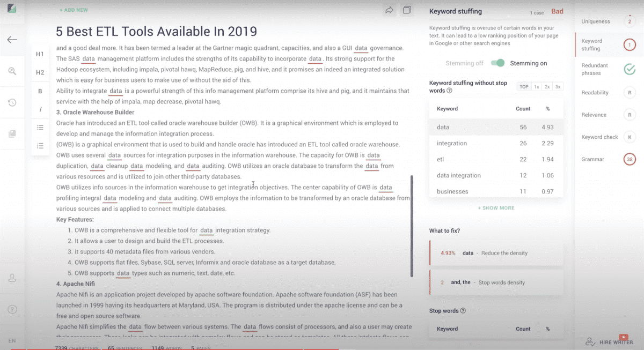Image resolution: width=644 pixels, height=350 pixels.
Task: Apply H2 heading format
Action: (40, 72)
